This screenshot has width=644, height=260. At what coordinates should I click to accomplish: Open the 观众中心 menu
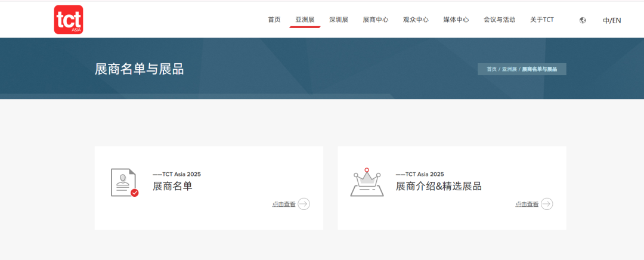(x=416, y=20)
